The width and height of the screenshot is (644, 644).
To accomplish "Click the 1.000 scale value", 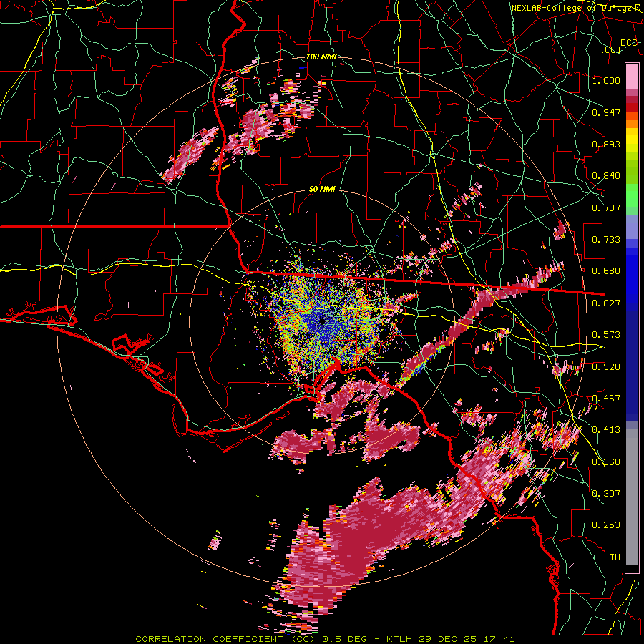I will 606,80.
